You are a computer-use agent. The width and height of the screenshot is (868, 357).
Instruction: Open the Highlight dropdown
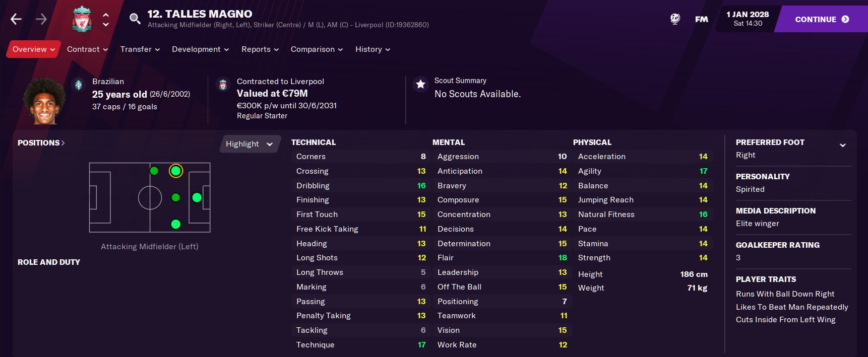[x=249, y=144]
